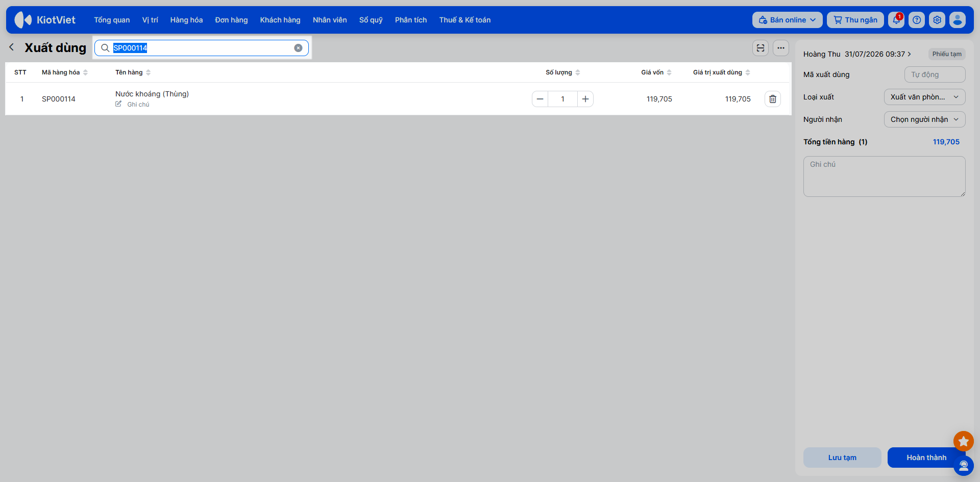Open the three-dot more options menu

tap(781, 48)
